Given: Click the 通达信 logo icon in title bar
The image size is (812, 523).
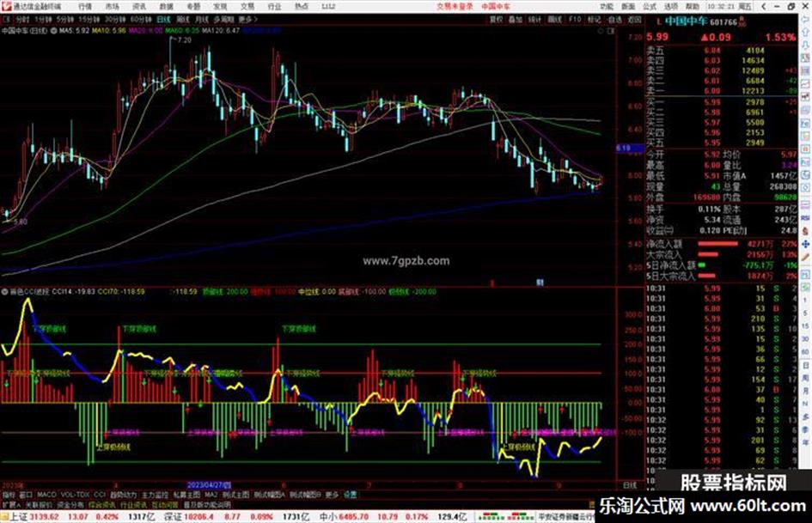Looking at the screenshot, I should 6,6.
